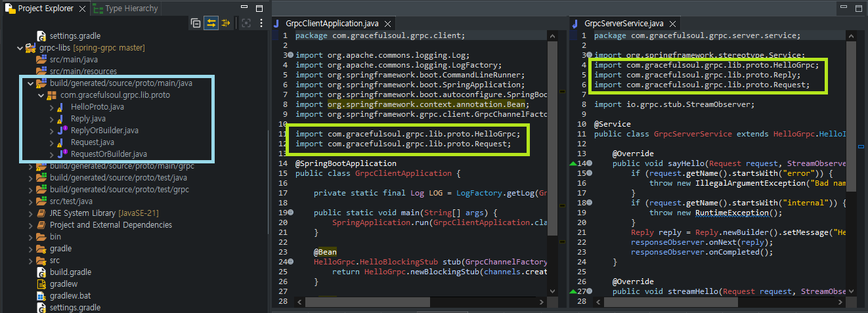Viewport: 868px width, 313px height.
Task: Toggle Link with Editor in Project Explorer
Action: coord(211,23)
